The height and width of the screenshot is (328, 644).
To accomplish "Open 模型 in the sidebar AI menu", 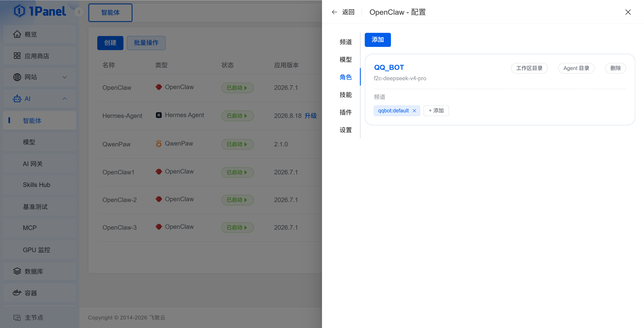I will click(x=40, y=142).
